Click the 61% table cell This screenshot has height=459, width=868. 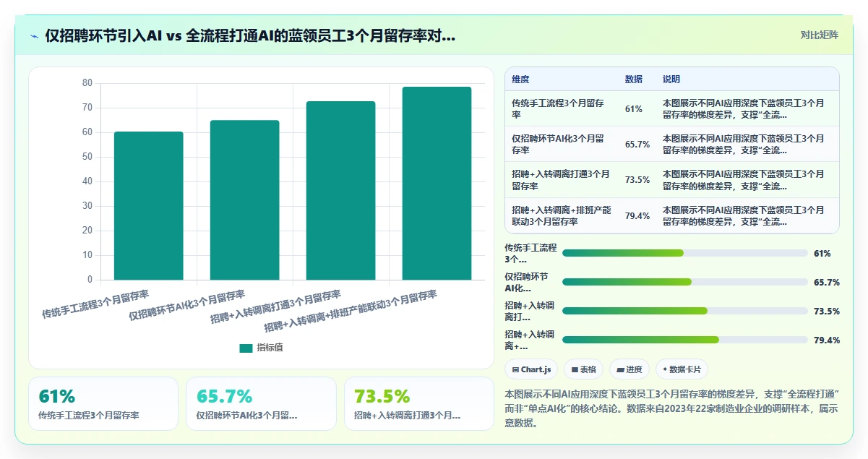634,108
